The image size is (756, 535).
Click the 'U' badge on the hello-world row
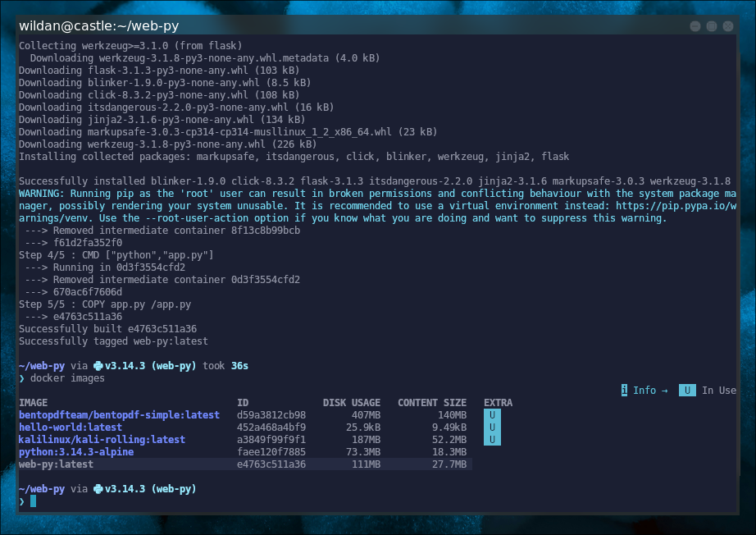(491, 428)
